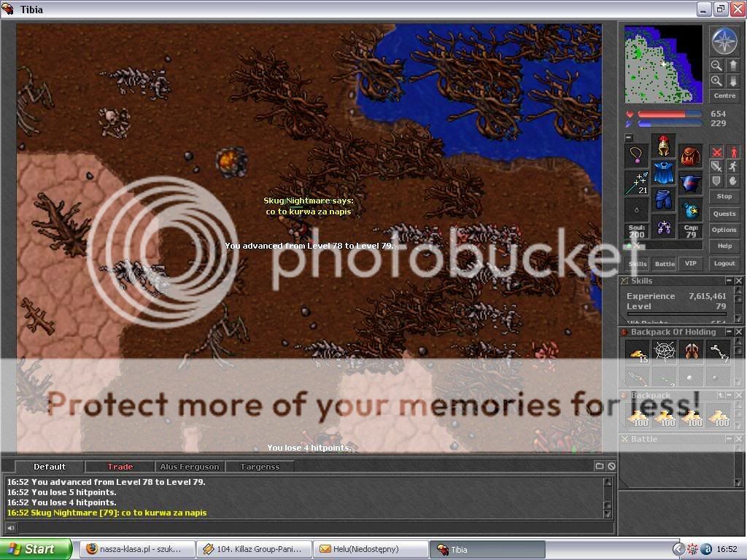Open the Alus Ferguson chat tab
The image size is (747, 560).
[x=190, y=467]
